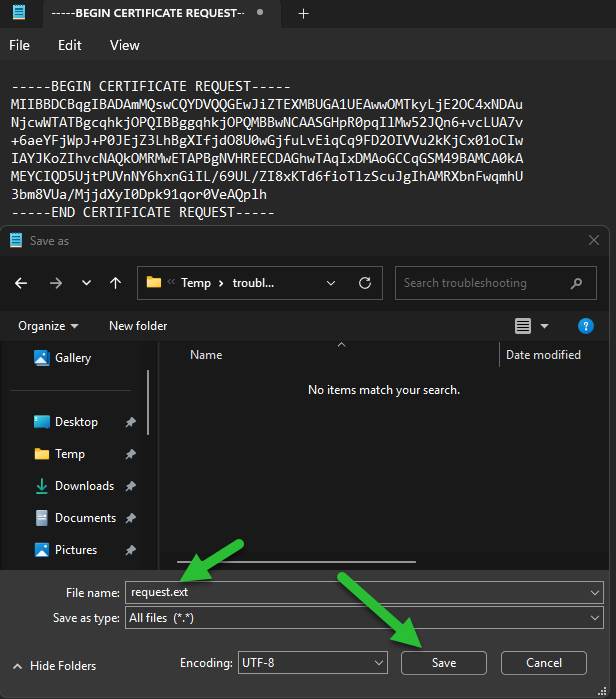This screenshot has height=699, width=616.
Task: Click the sidebar vertical scrollbar
Action: click(148, 402)
